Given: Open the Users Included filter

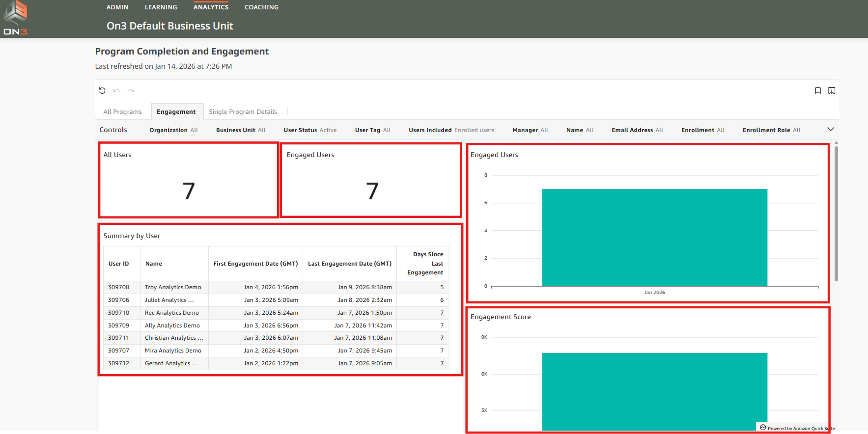Looking at the screenshot, I should pyautogui.click(x=451, y=130).
